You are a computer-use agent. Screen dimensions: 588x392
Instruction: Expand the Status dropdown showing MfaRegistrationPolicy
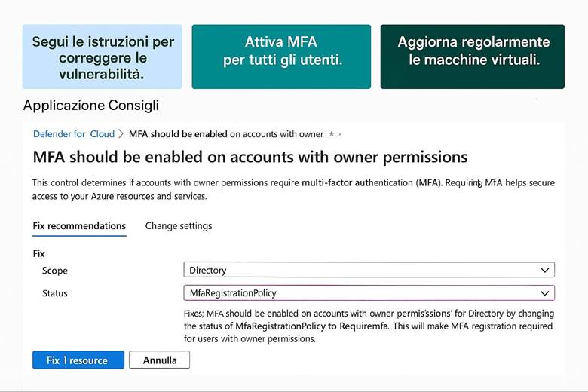pyautogui.click(x=362, y=293)
